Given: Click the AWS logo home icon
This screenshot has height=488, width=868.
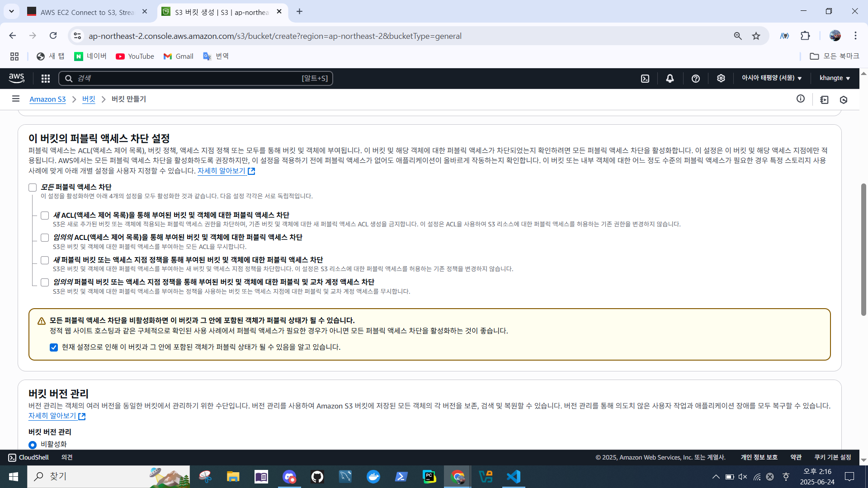Looking at the screenshot, I should (17, 78).
